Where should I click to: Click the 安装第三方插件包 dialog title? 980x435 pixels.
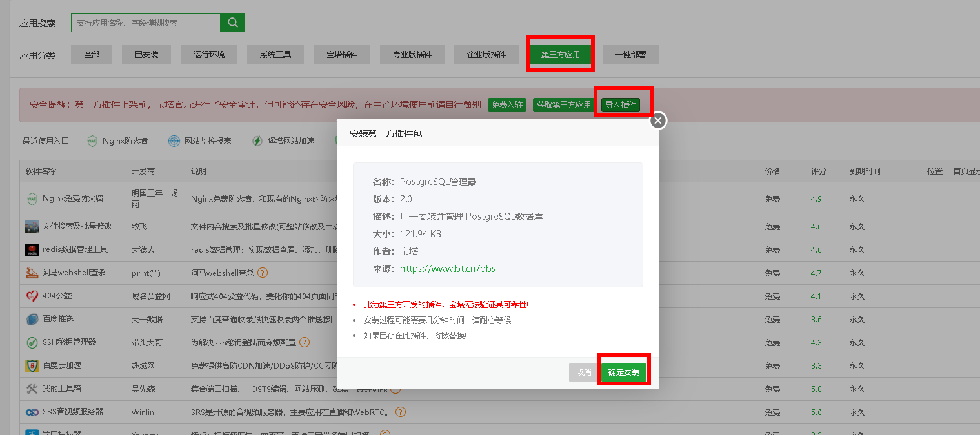click(x=386, y=134)
